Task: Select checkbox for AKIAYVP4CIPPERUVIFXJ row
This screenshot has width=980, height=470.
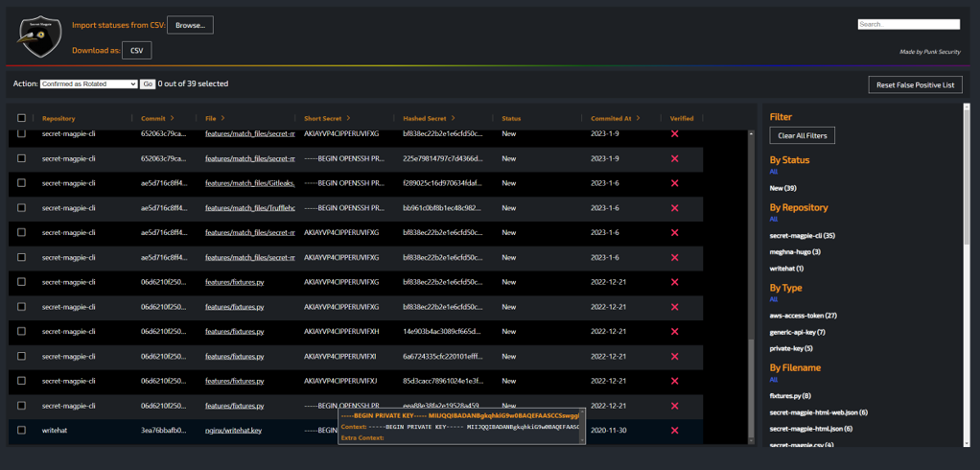Action: (21, 381)
